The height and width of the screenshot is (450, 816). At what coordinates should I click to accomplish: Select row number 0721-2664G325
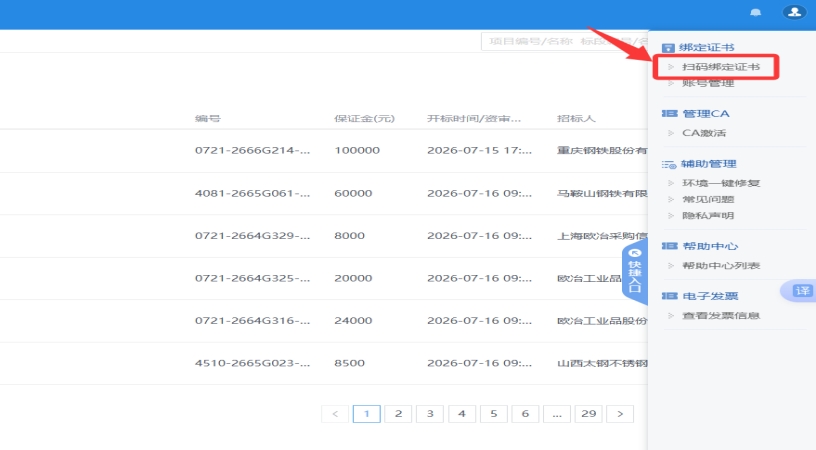(x=252, y=278)
